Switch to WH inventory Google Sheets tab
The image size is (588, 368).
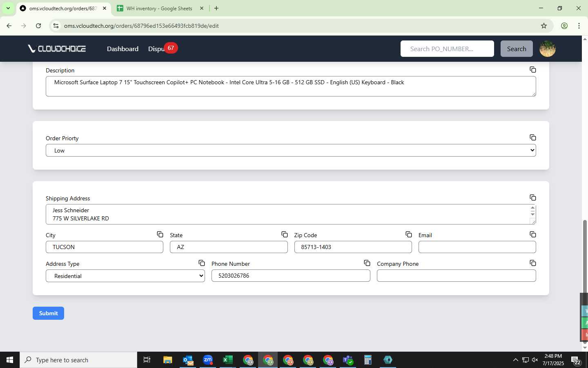click(x=159, y=8)
